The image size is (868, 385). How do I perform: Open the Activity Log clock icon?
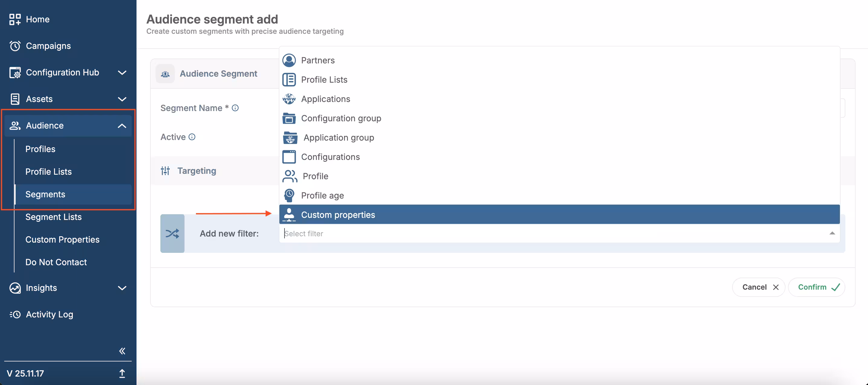pos(15,314)
